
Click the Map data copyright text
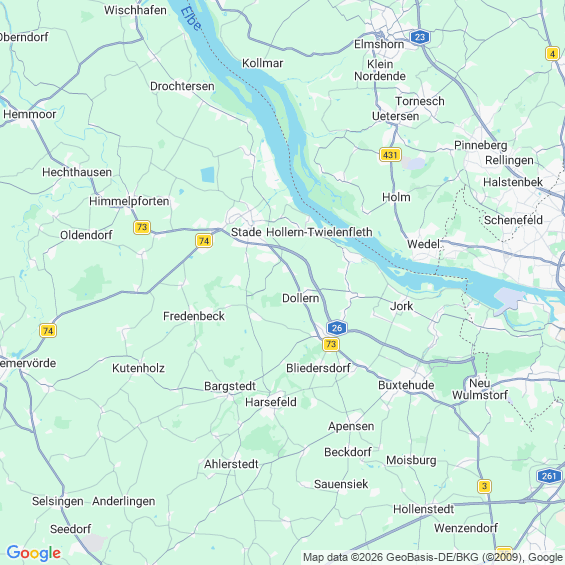pos(433,557)
